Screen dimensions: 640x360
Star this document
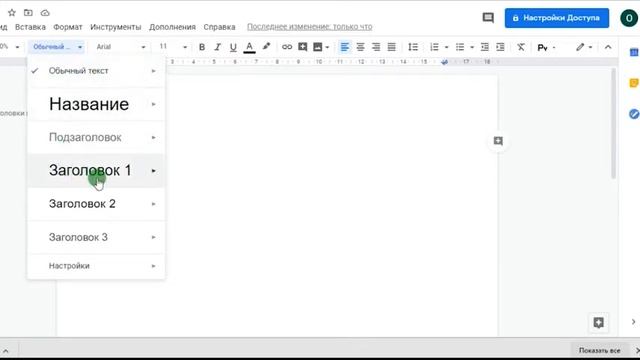click(12, 13)
